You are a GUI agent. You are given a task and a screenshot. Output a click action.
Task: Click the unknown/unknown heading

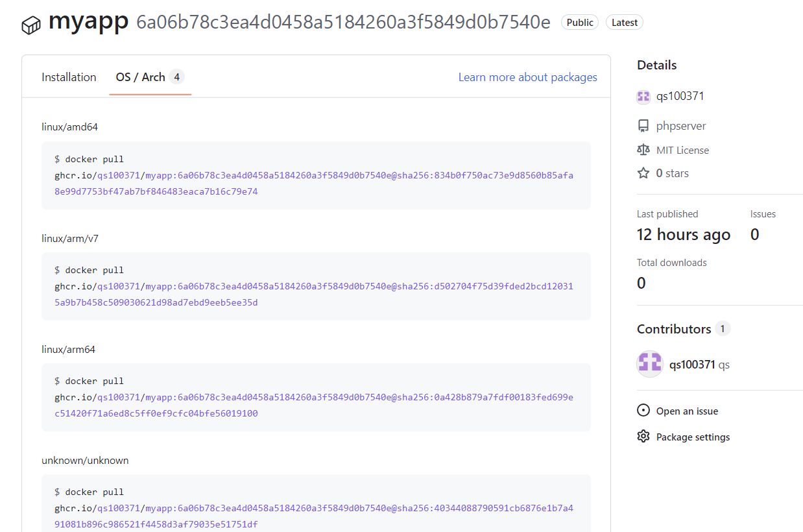click(x=85, y=460)
